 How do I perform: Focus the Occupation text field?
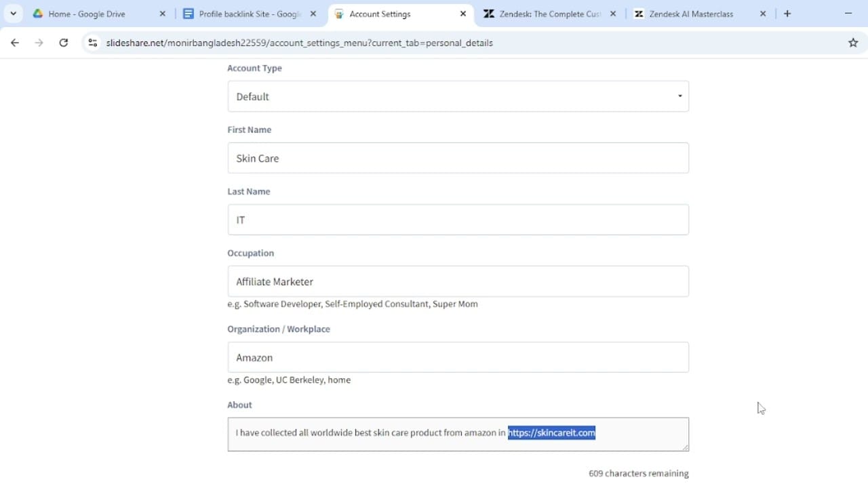coord(458,281)
